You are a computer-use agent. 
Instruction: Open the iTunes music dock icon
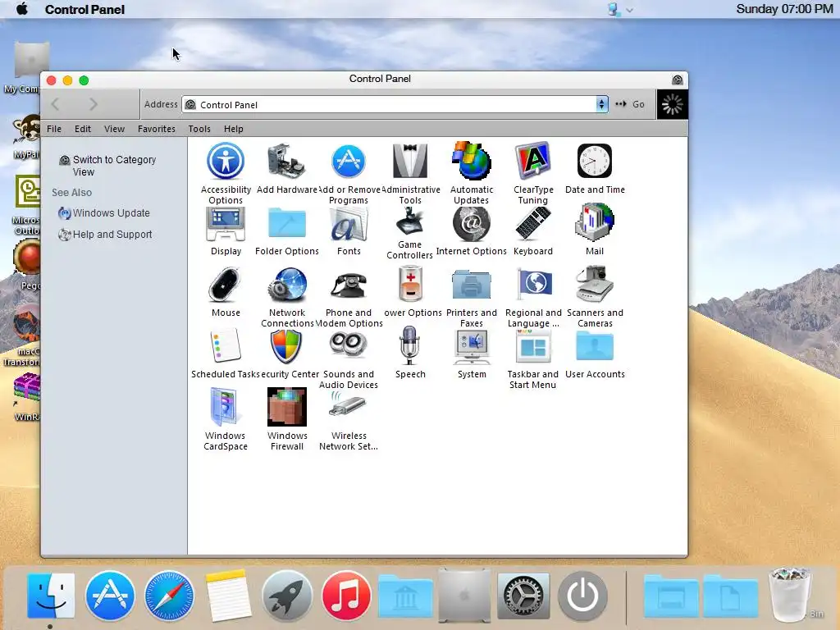click(346, 596)
